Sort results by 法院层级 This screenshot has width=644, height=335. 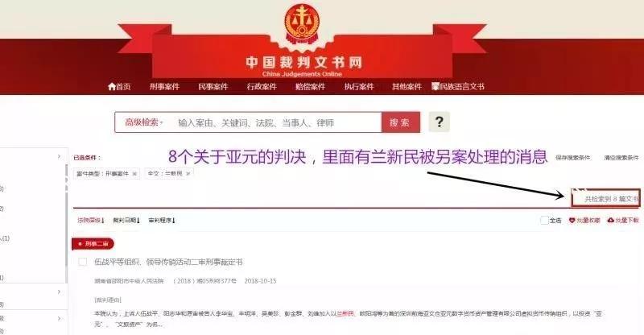click(x=91, y=221)
